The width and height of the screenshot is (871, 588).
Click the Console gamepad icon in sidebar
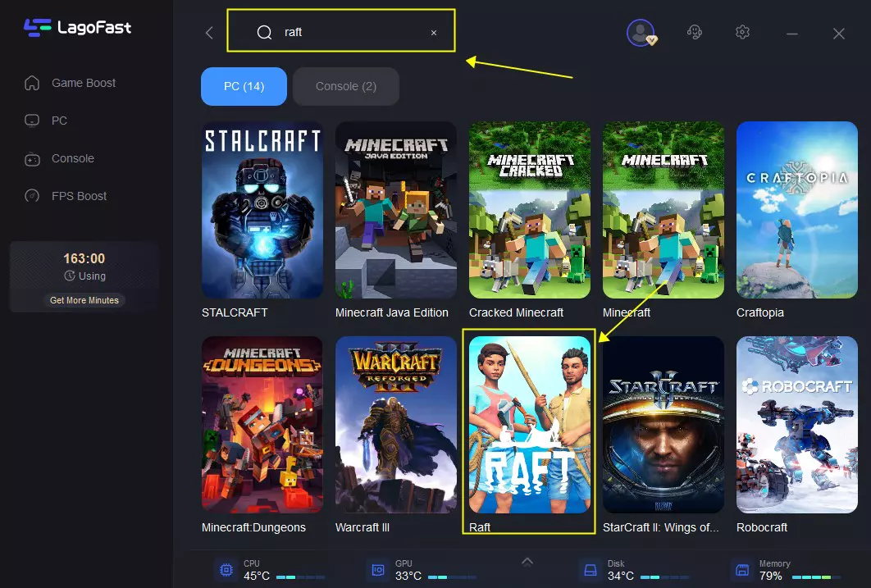point(32,159)
